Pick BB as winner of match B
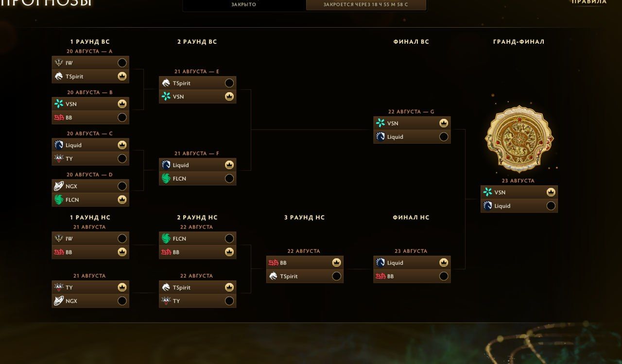The image size is (622, 364). pos(122,117)
